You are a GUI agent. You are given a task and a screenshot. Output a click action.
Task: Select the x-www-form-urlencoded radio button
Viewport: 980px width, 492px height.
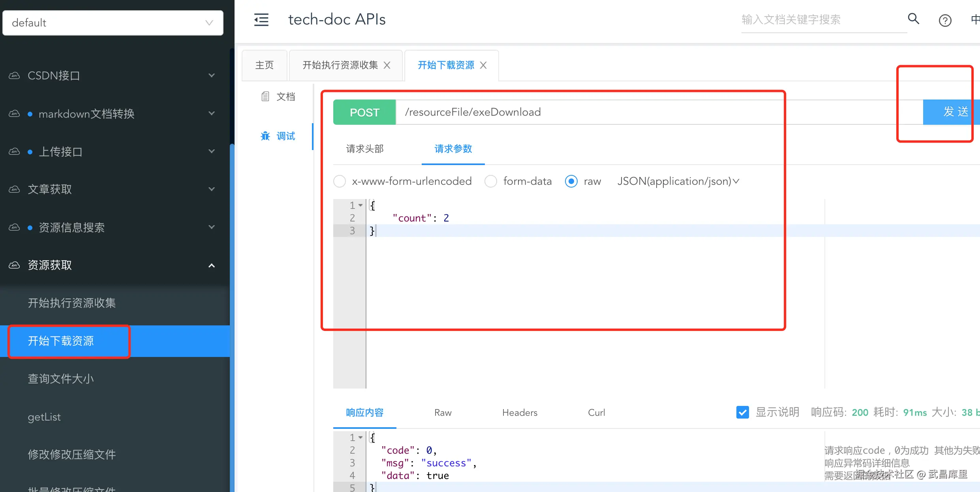(340, 181)
